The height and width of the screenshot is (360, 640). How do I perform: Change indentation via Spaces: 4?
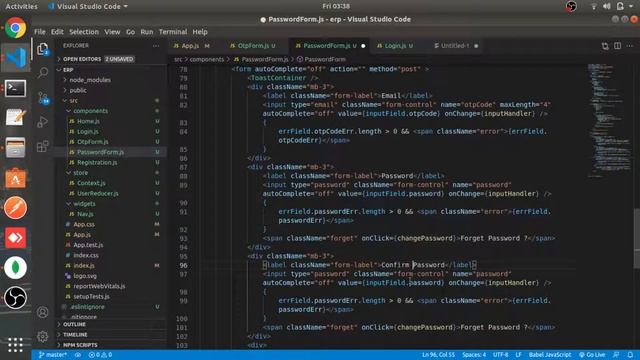click(474, 355)
